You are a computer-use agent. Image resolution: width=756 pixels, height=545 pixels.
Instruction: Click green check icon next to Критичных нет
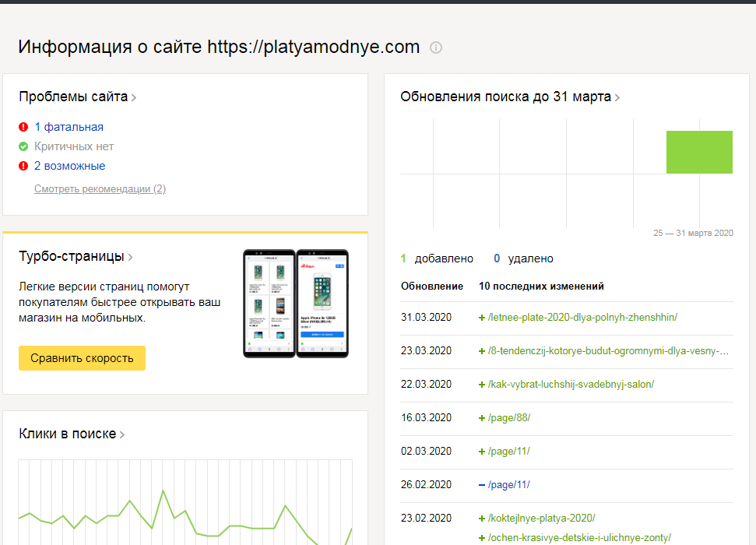point(23,146)
